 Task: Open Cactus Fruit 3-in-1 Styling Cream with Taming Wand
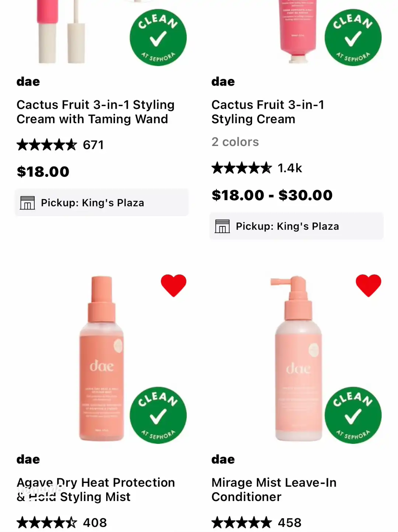[95, 112]
